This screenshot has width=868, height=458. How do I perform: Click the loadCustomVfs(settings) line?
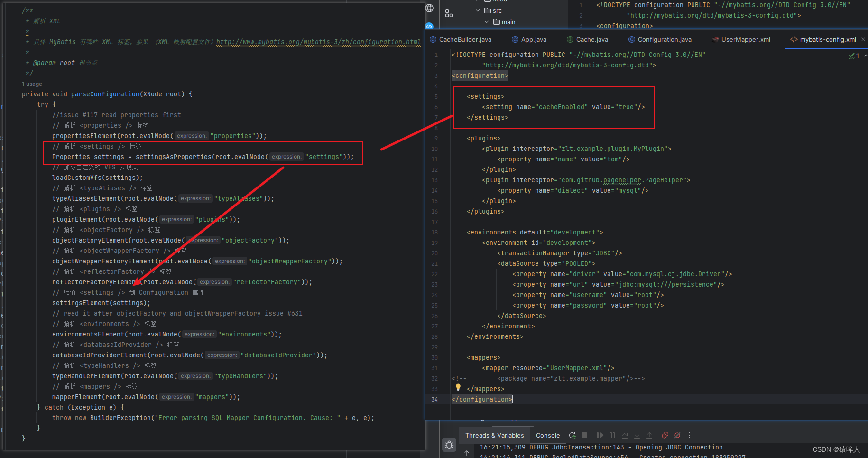[97, 178]
